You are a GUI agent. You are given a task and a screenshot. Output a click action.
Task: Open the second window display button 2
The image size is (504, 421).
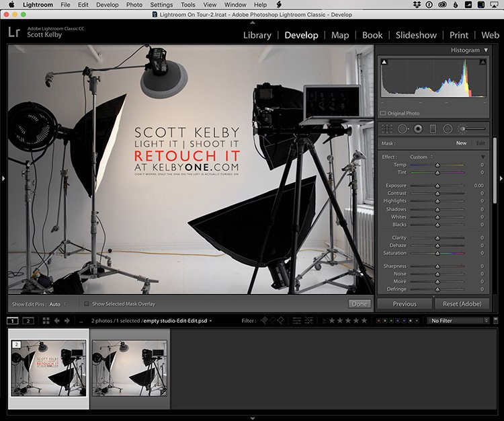tap(28, 321)
